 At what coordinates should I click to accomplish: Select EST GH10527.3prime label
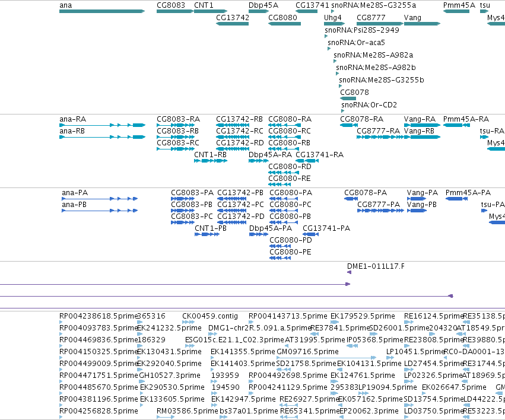click(x=170, y=376)
